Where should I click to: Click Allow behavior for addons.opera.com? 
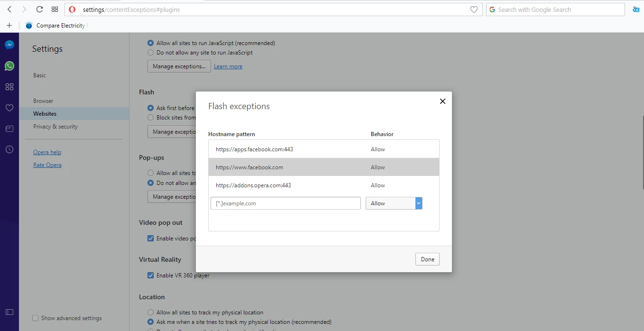pos(378,185)
